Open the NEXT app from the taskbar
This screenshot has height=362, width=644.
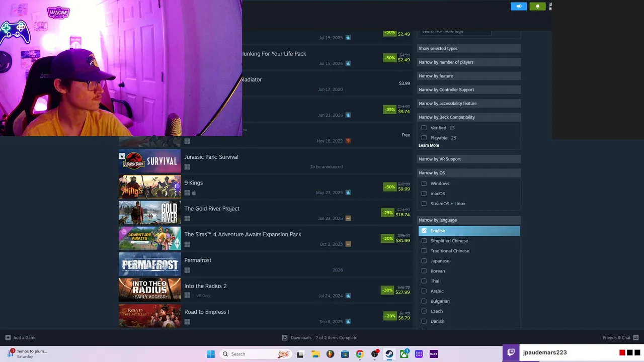point(434,354)
